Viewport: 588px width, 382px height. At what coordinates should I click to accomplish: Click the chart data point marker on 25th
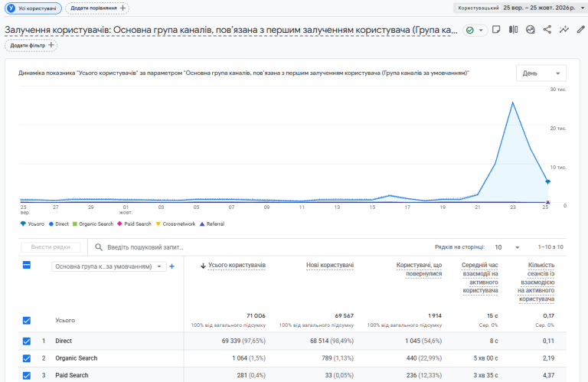(548, 182)
